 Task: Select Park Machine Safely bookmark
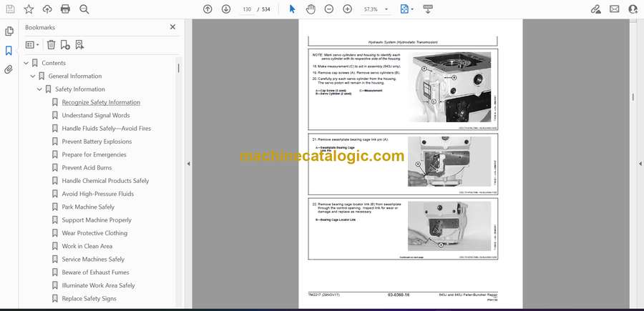tap(88, 207)
